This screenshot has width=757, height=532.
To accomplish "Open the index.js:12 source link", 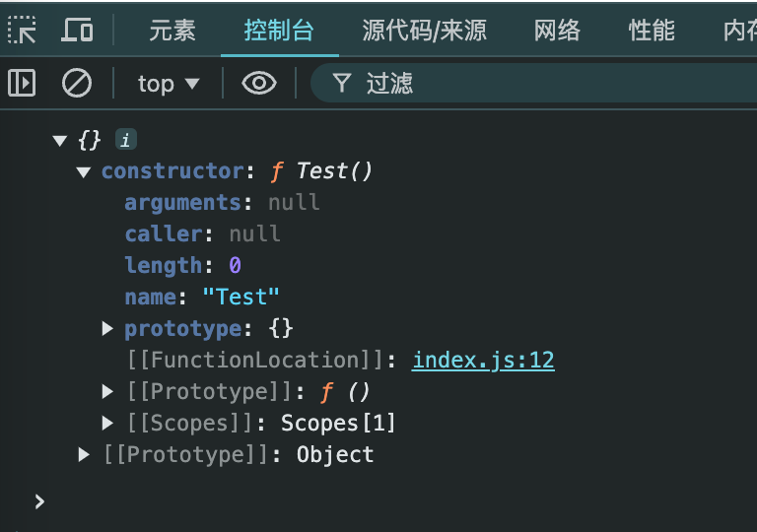I will coord(483,360).
